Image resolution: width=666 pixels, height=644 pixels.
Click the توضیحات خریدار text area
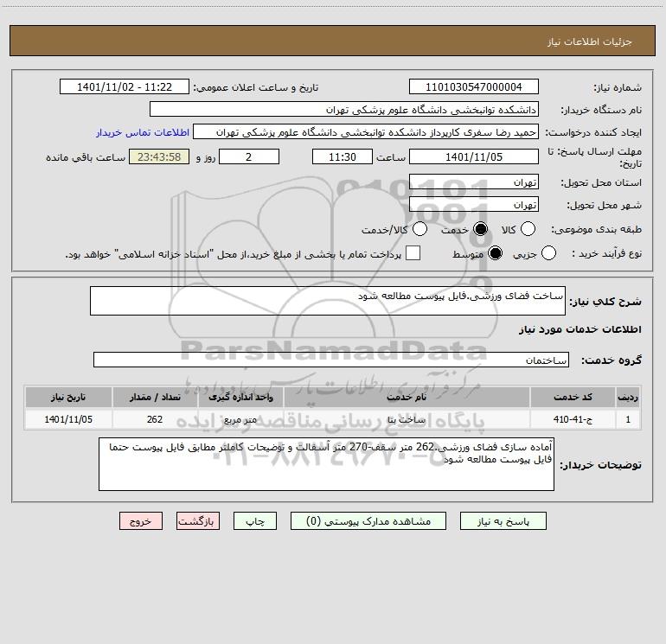pyautogui.click(x=326, y=464)
